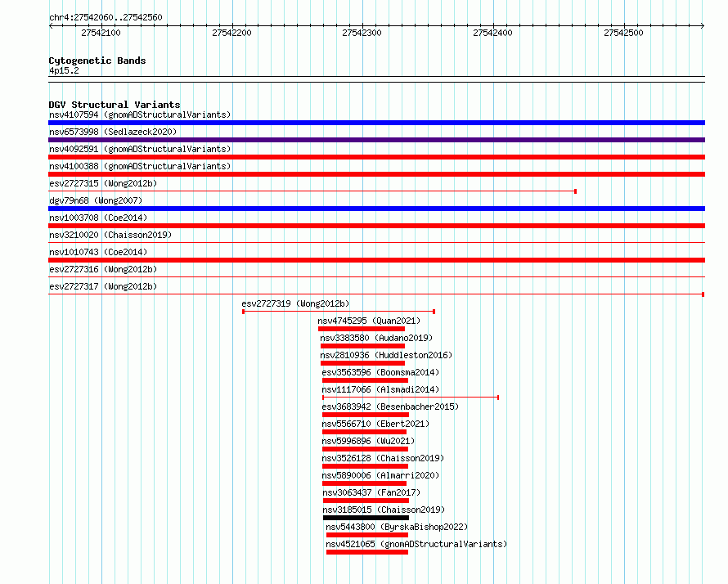Click ruler position 27542200
The image size is (728, 584).
(x=231, y=33)
